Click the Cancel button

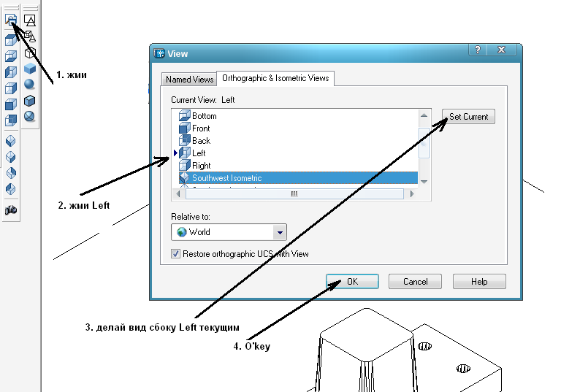pyautogui.click(x=415, y=282)
